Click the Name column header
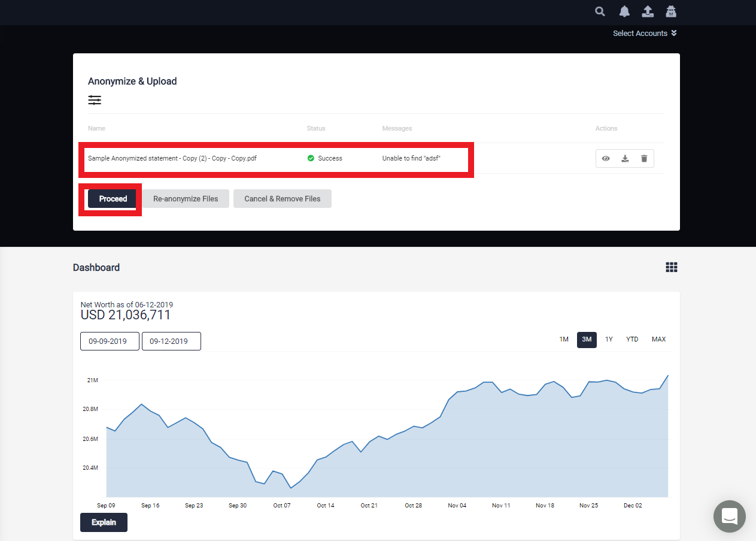The height and width of the screenshot is (541, 756). pos(96,128)
